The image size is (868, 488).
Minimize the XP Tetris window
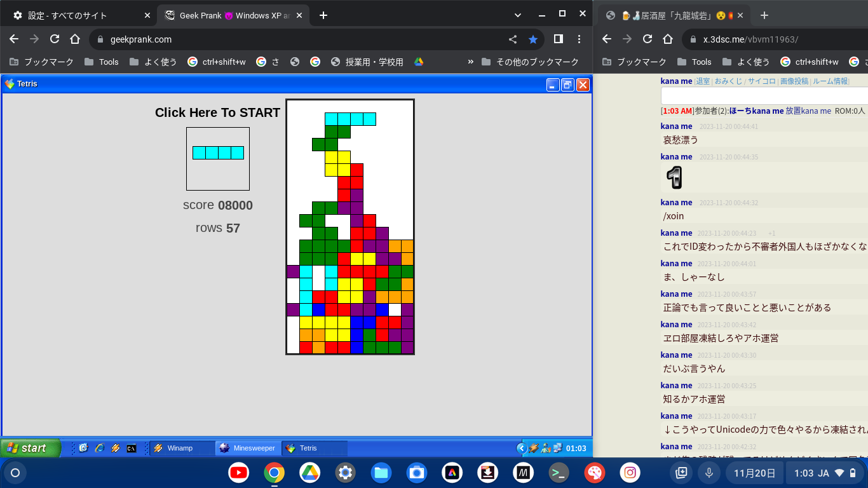(553, 85)
